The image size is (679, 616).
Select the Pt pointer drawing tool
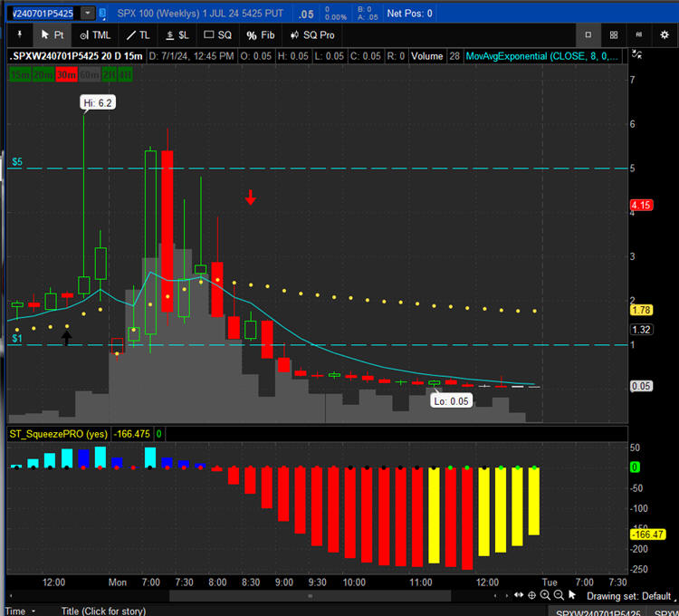coord(52,34)
